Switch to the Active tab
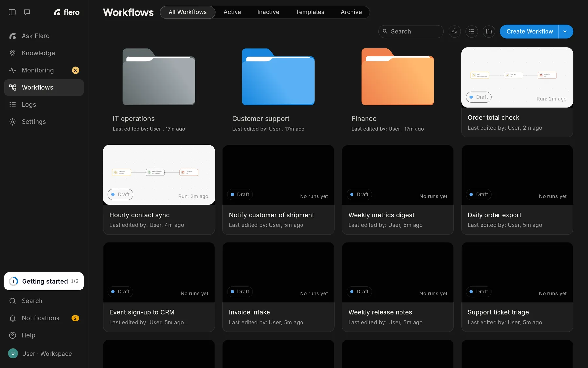The image size is (588, 368). pyautogui.click(x=232, y=12)
